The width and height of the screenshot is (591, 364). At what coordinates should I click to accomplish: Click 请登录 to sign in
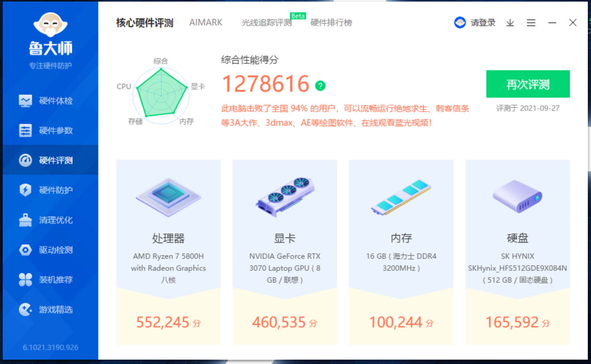point(483,23)
